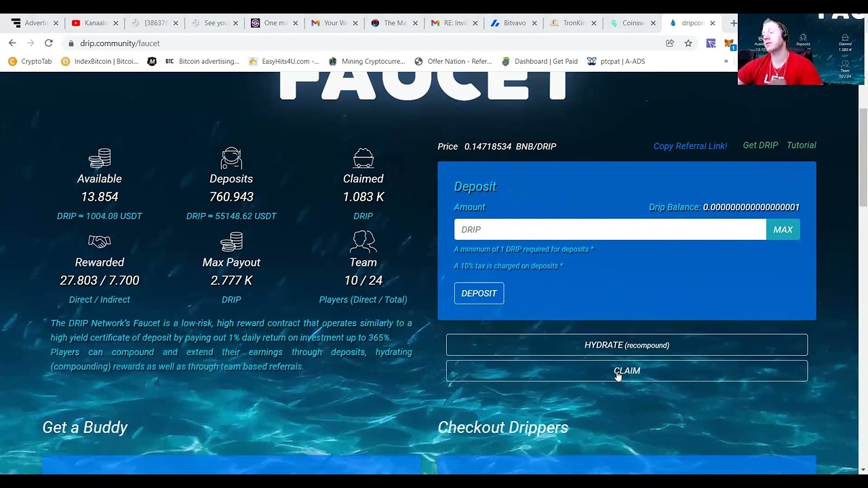Switch to the One ma tab

coord(269,23)
